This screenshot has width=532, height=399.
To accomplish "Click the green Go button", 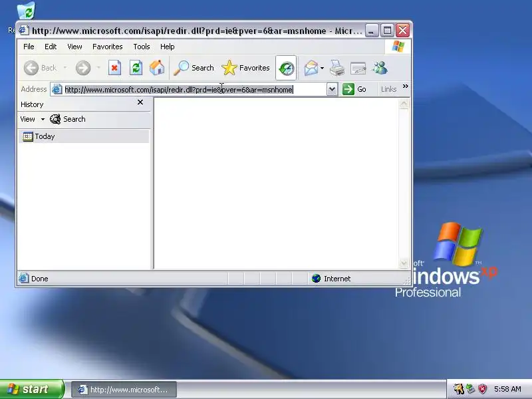I will (354, 89).
